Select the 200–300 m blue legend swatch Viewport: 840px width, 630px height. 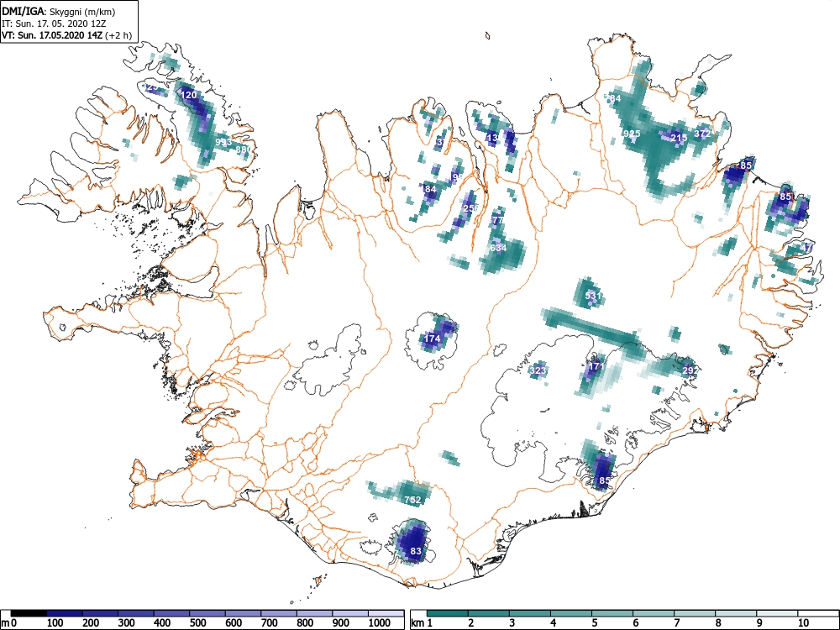100,613
